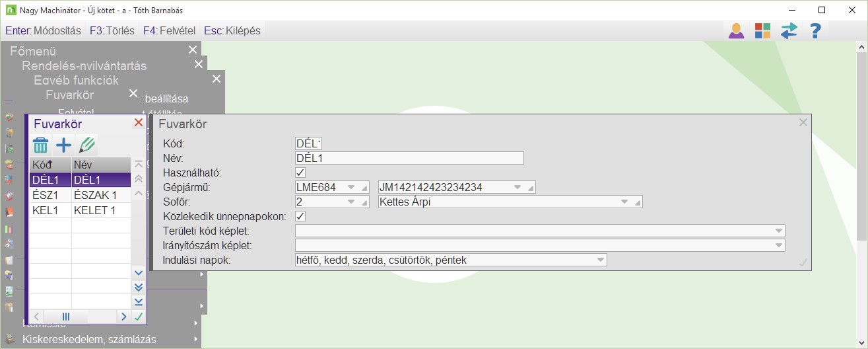Select the KEL1 code cell
The image size is (868, 349).
coord(50,210)
